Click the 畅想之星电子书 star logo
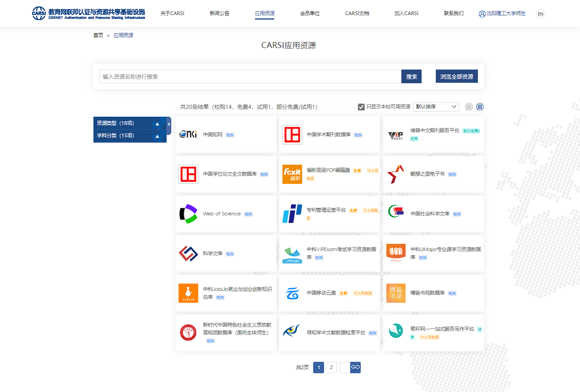This screenshot has width=580, height=392. click(396, 174)
